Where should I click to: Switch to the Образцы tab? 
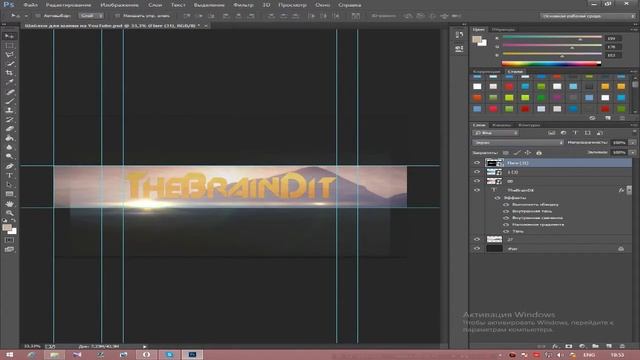click(503, 29)
